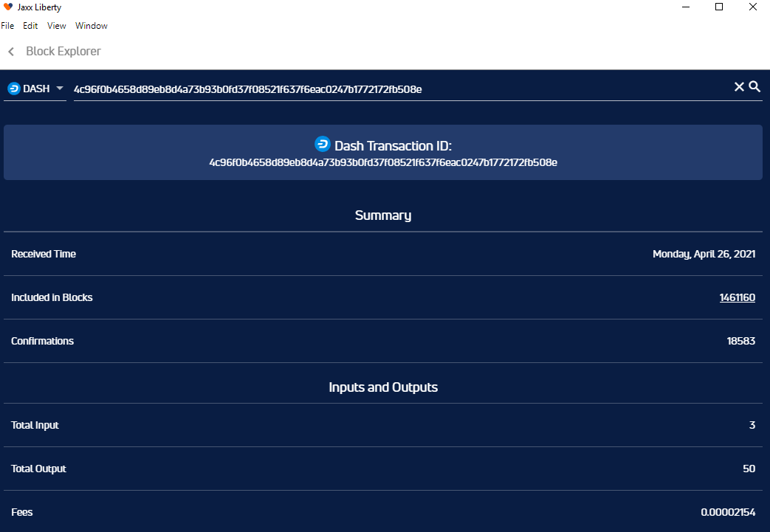
Task: Select the Summary heading
Action: point(383,215)
